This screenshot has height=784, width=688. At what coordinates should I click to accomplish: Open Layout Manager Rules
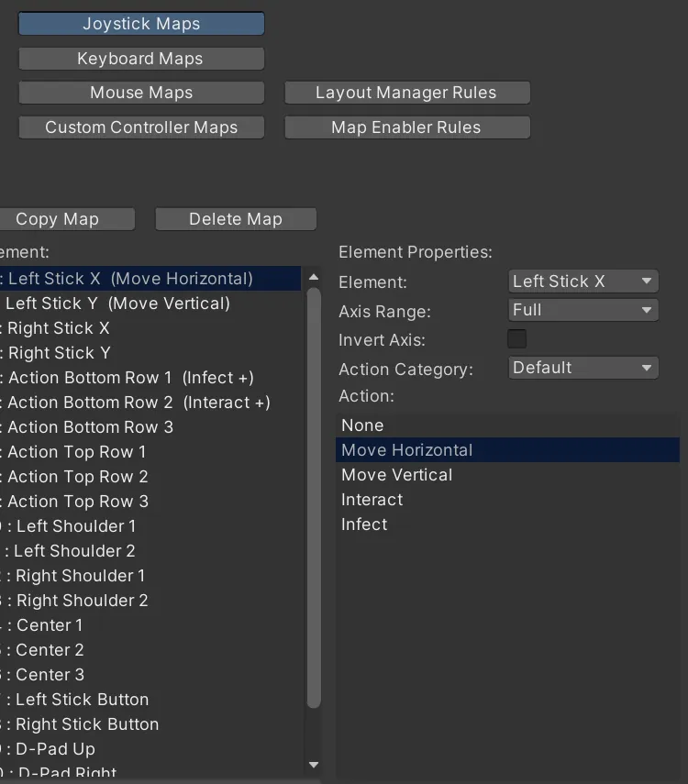pos(407,93)
